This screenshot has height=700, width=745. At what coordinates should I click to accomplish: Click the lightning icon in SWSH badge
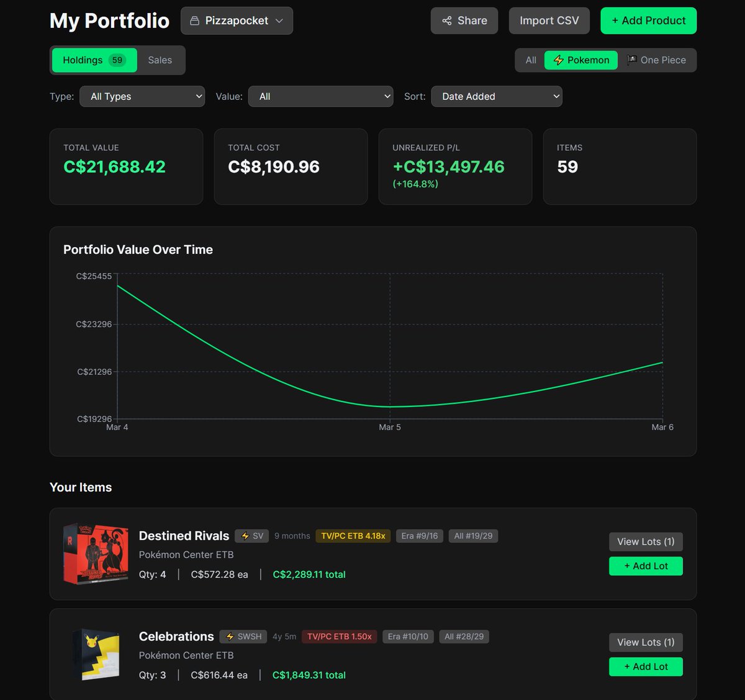point(230,637)
